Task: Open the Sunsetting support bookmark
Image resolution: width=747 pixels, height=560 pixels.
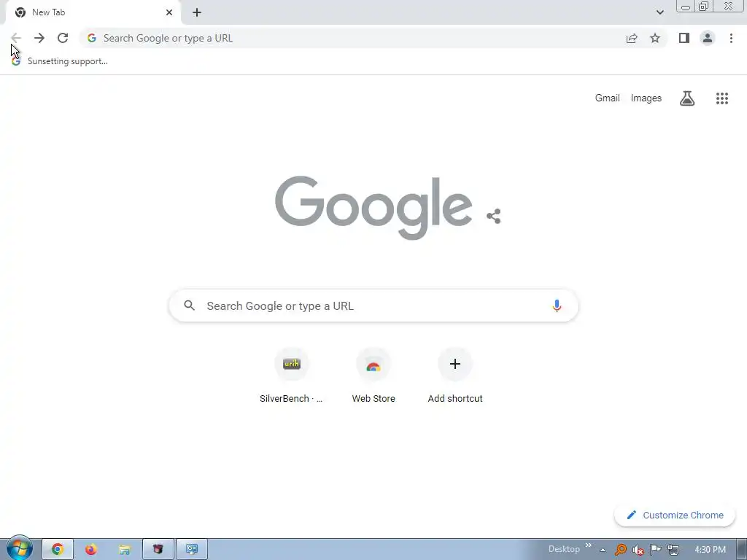Action: [60, 61]
